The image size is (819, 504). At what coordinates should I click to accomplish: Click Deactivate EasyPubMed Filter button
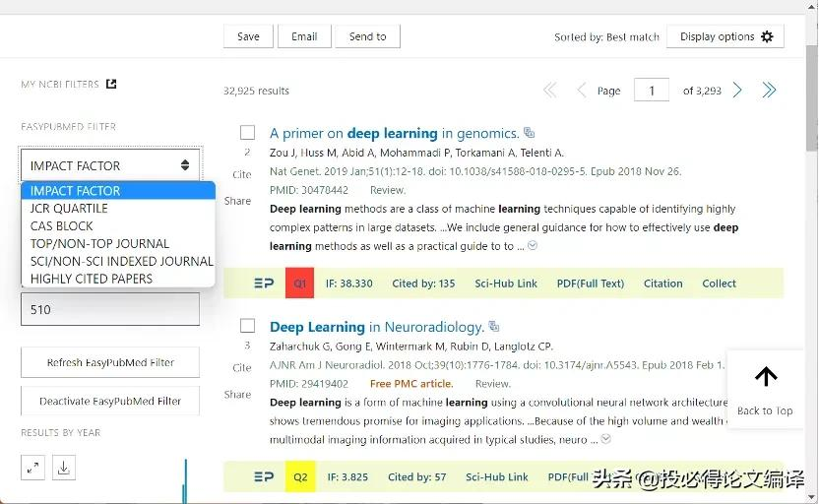[110, 401]
